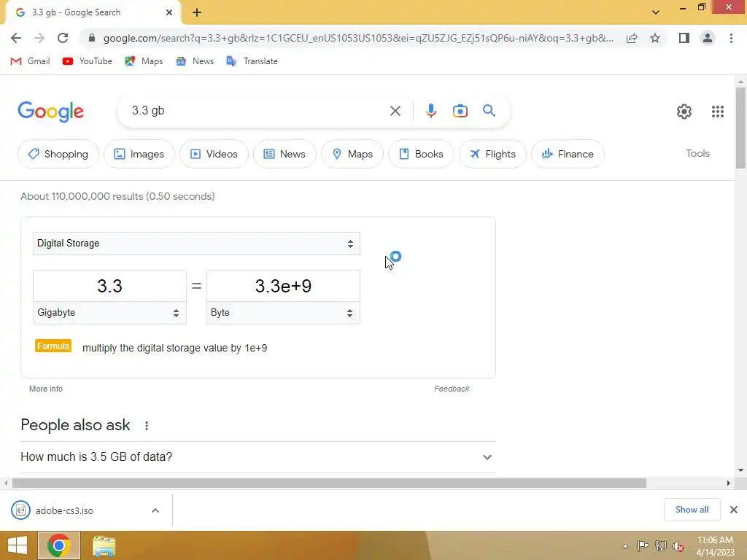Open File Explorer from the taskbar
Image resolution: width=747 pixels, height=560 pixels.
tap(104, 545)
